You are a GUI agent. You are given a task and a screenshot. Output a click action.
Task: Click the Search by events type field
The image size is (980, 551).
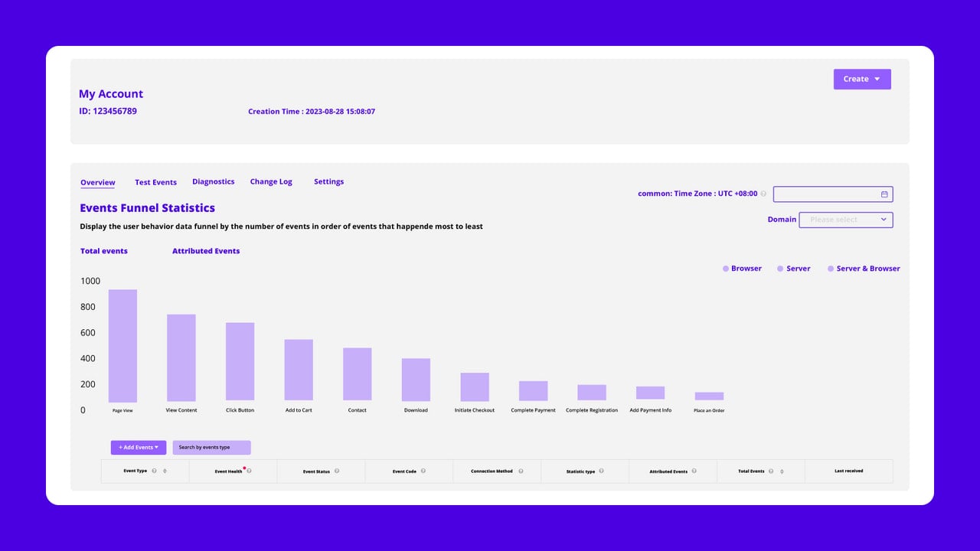point(211,448)
